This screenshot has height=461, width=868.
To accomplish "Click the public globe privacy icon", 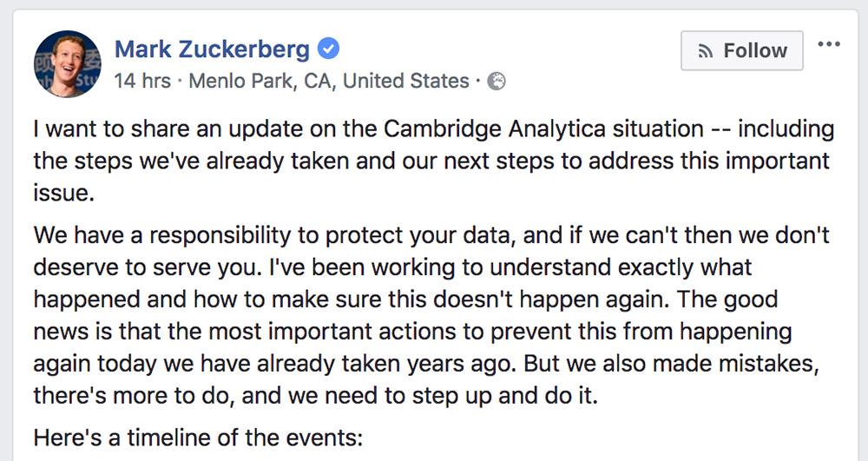I will pyautogui.click(x=496, y=82).
